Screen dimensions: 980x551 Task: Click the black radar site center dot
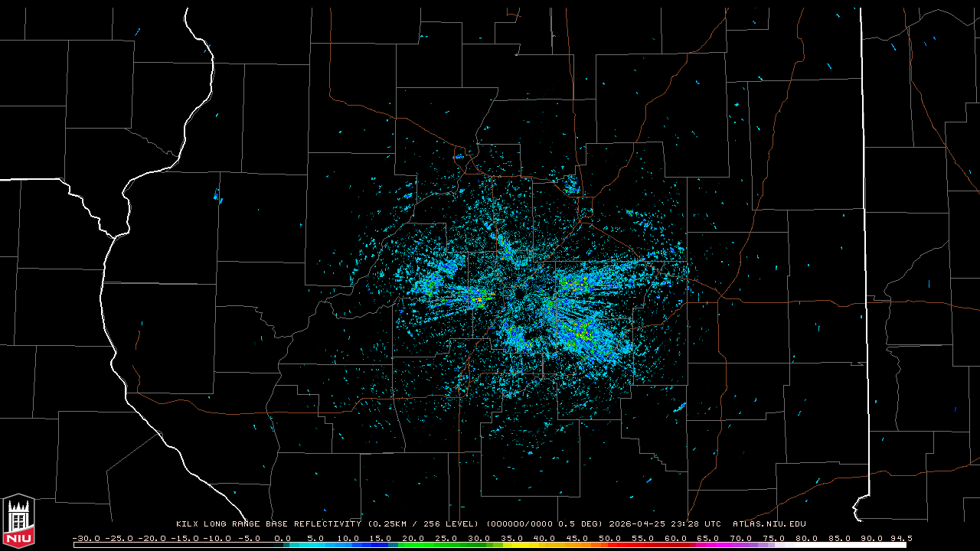pos(519,294)
